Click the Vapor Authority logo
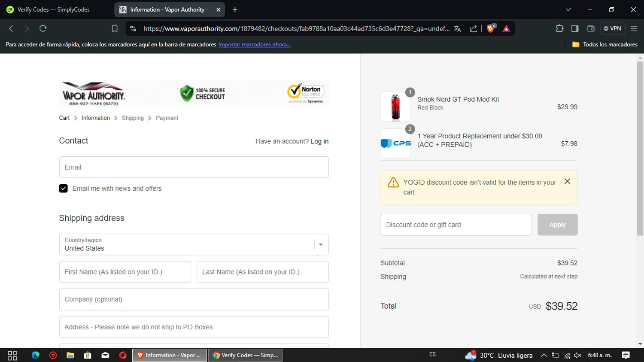Viewport: 644px width, 362px height. coord(94,93)
